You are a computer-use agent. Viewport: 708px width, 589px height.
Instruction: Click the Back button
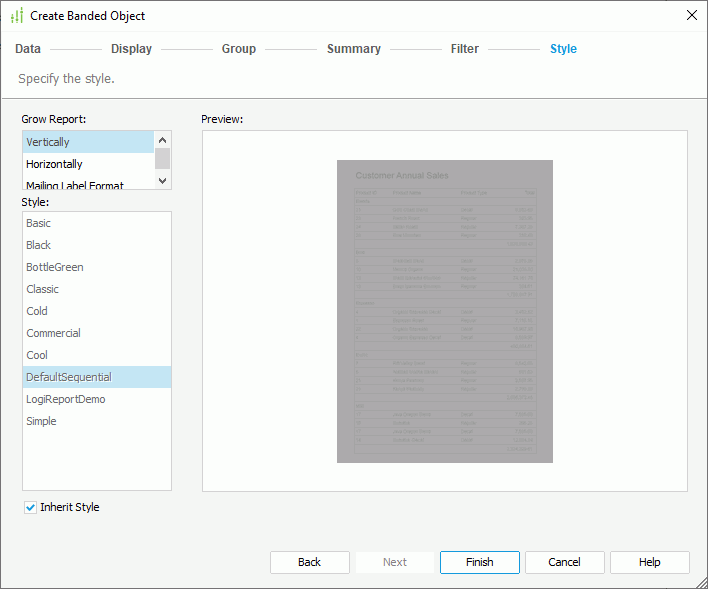tap(309, 562)
